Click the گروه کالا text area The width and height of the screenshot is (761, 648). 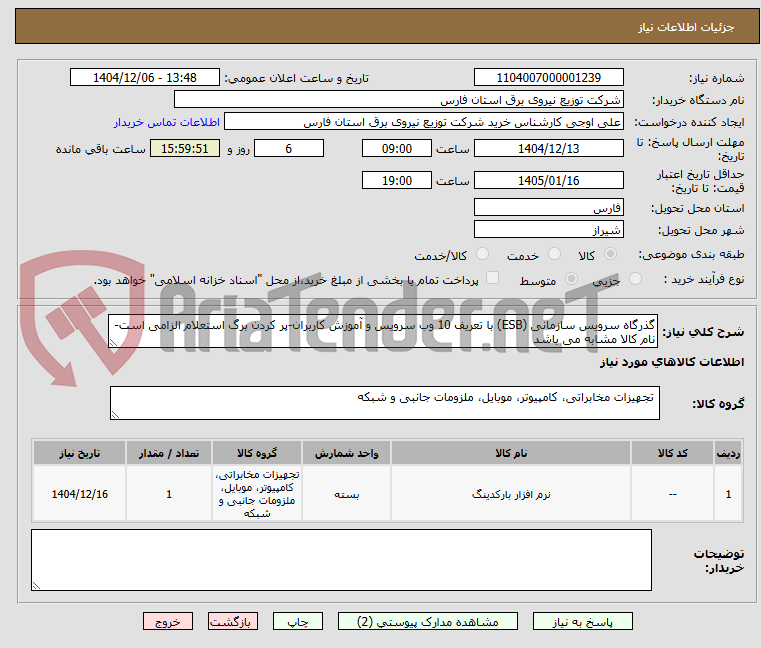tap(385, 403)
